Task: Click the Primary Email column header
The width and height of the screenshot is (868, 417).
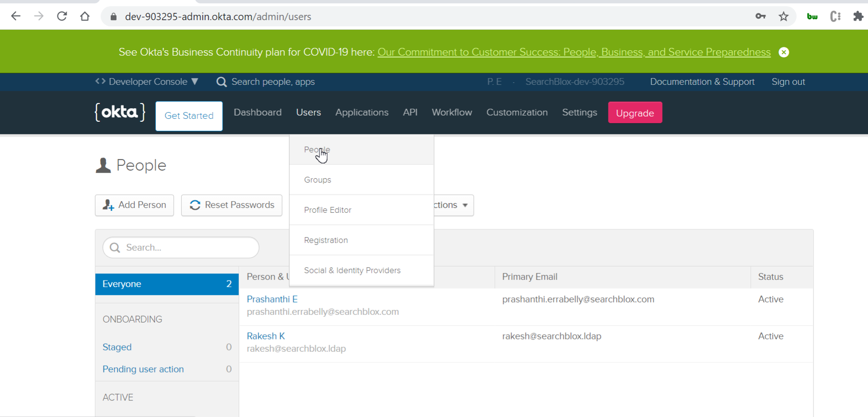Action: pyautogui.click(x=529, y=277)
